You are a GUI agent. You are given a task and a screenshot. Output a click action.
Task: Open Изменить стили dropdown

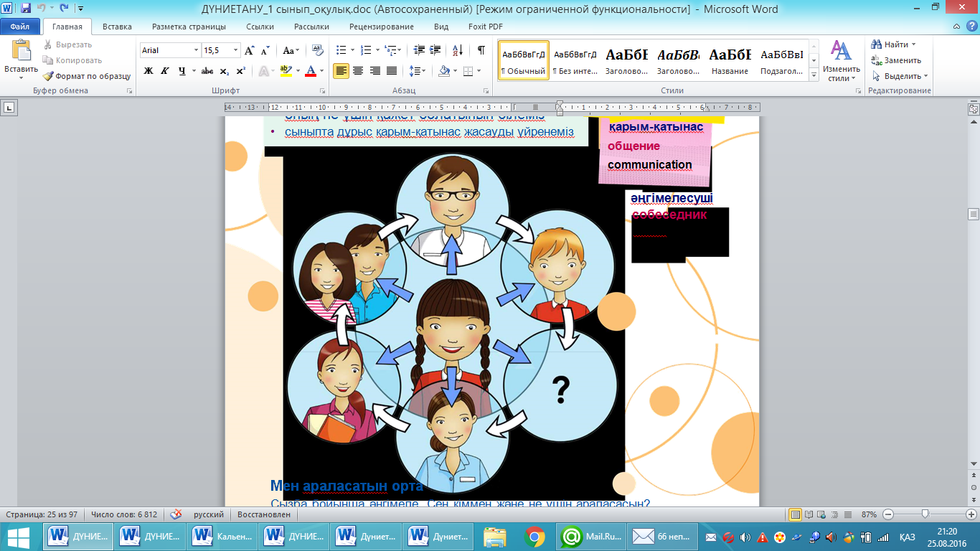(841, 60)
